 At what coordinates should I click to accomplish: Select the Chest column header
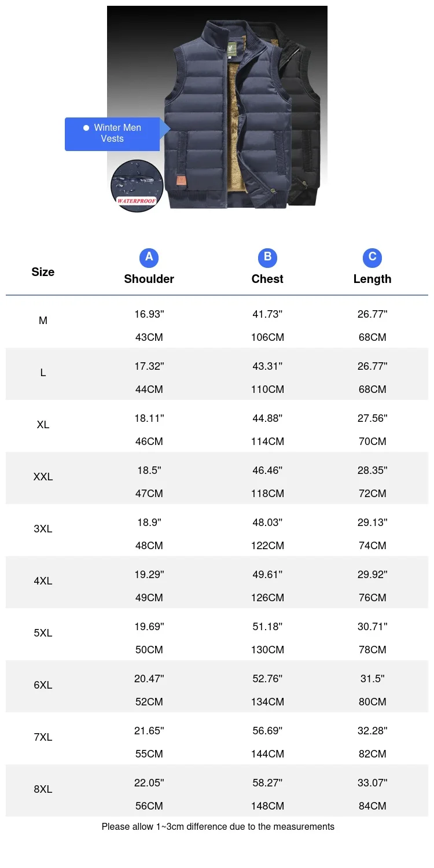click(267, 279)
